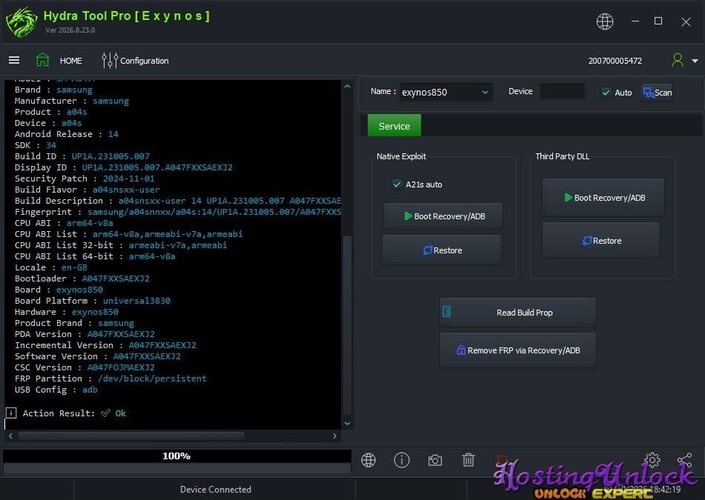Toggle the A21s auto checkbox

pyautogui.click(x=397, y=184)
